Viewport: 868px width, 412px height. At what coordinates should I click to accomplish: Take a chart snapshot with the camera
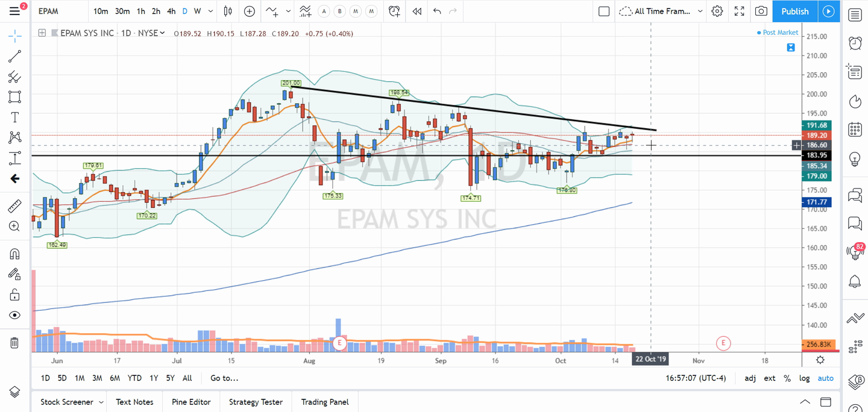point(761,11)
